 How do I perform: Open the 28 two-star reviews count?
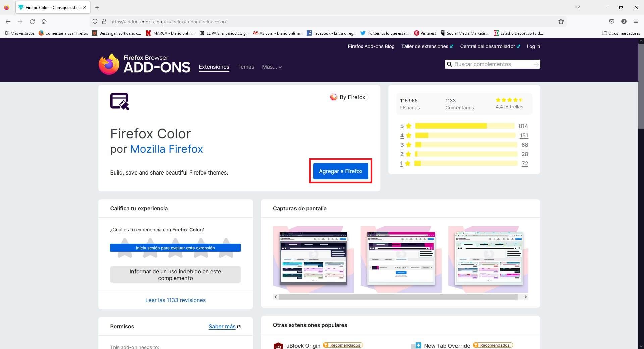(525, 154)
